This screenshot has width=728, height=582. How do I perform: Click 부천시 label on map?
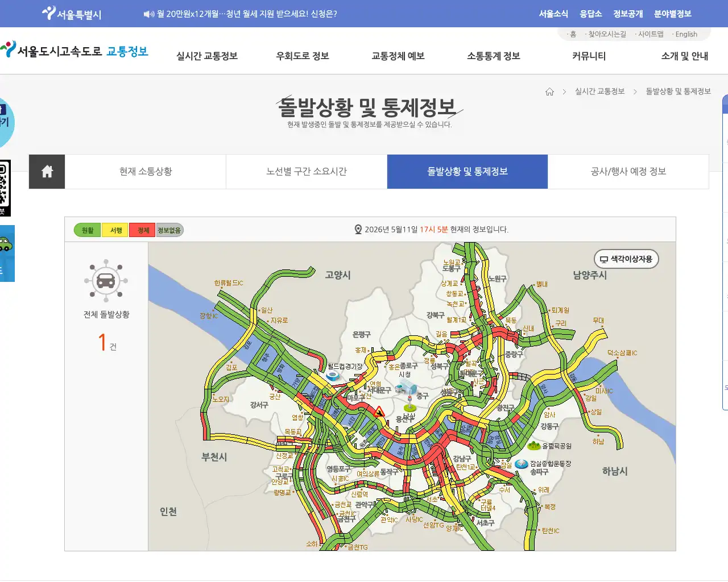click(214, 457)
